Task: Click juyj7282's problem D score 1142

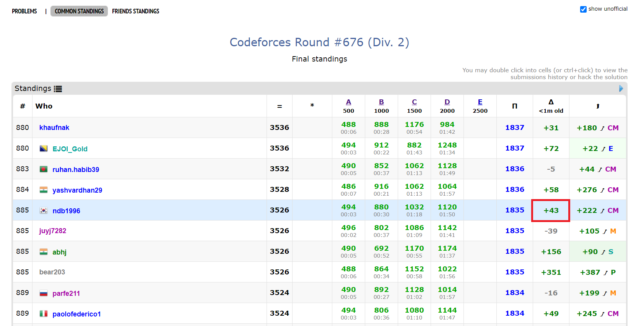Action: 447,228
